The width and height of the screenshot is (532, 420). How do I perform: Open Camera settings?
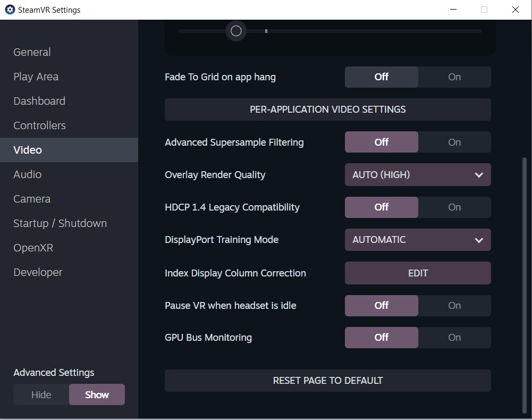tap(69, 199)
